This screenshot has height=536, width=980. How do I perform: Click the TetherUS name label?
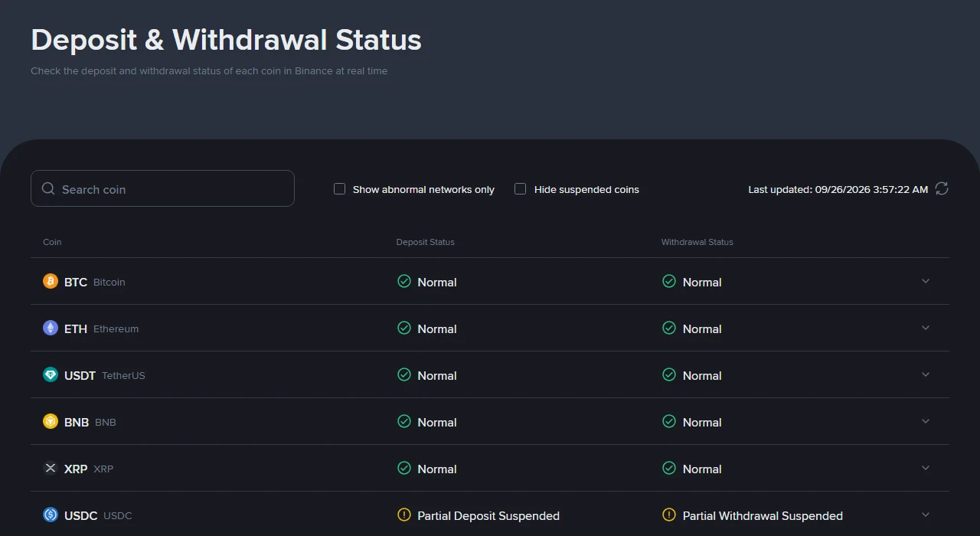(x=123, y=375)
